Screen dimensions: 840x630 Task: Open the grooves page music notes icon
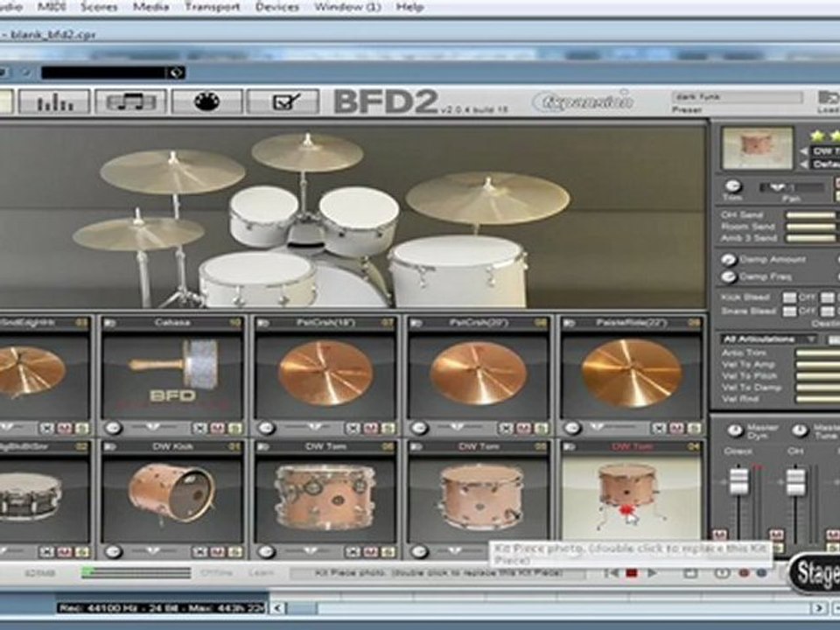(x=130, y=101)
